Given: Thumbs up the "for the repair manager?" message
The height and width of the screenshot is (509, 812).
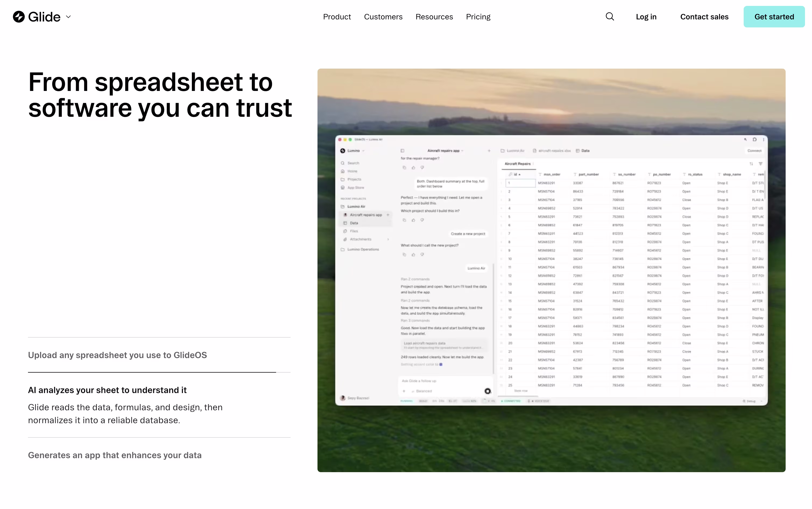Looking at the screenshot, I should tap(414, 168).
